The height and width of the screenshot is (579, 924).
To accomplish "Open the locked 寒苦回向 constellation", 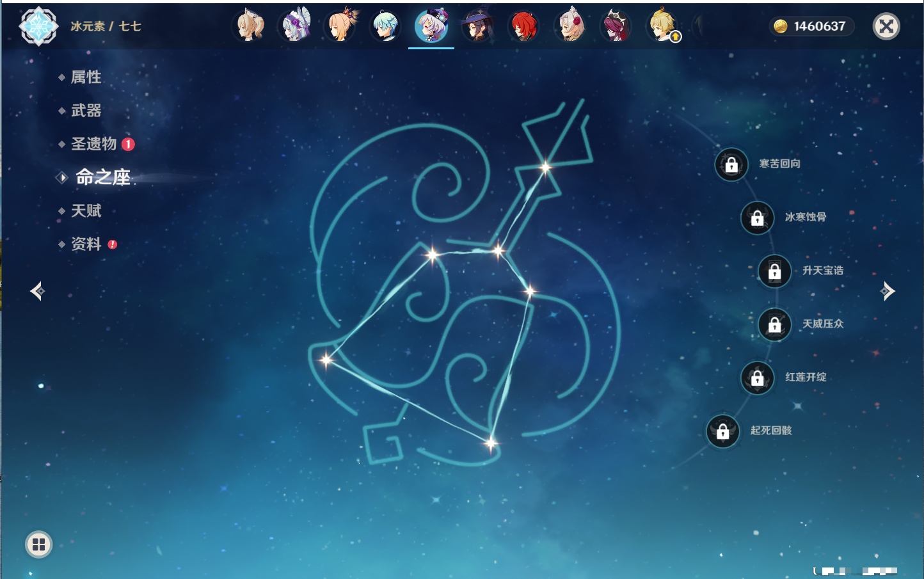I will [731, 164].
